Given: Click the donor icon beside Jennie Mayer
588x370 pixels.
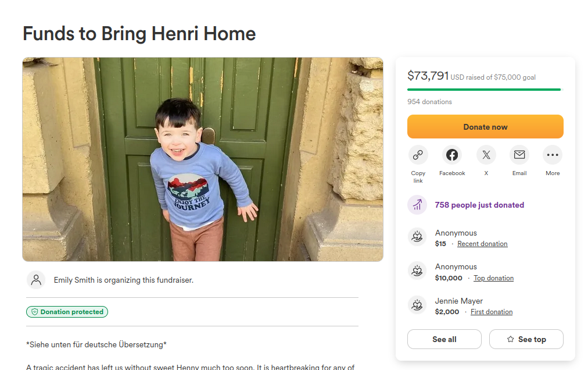Looking at the screenshot, I should (417, 305).
